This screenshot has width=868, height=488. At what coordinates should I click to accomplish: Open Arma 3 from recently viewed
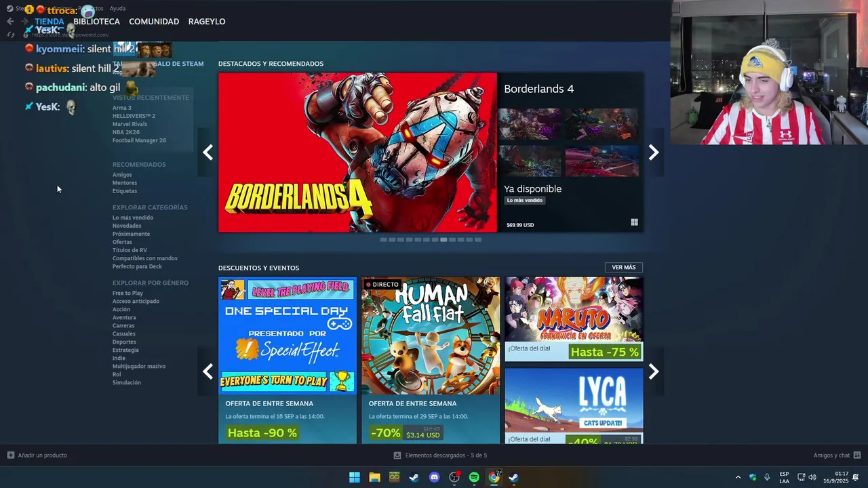(x=122, y=108)
